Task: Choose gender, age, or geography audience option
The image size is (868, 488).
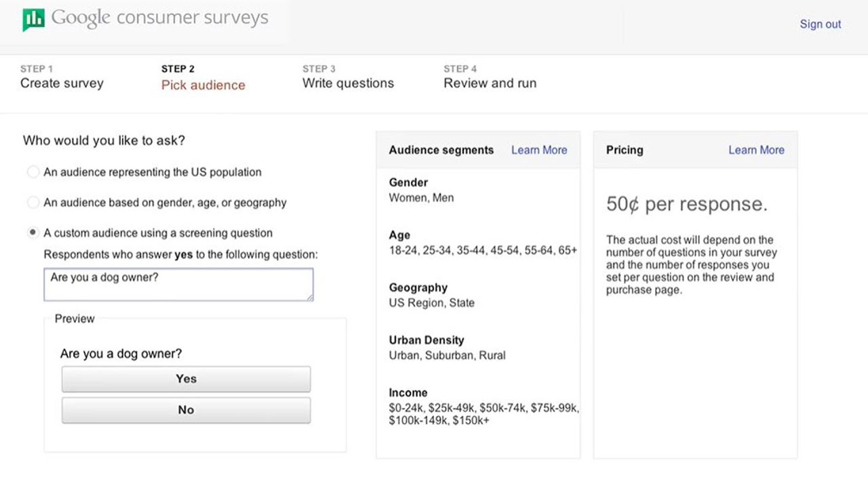Action: point(33,203)
